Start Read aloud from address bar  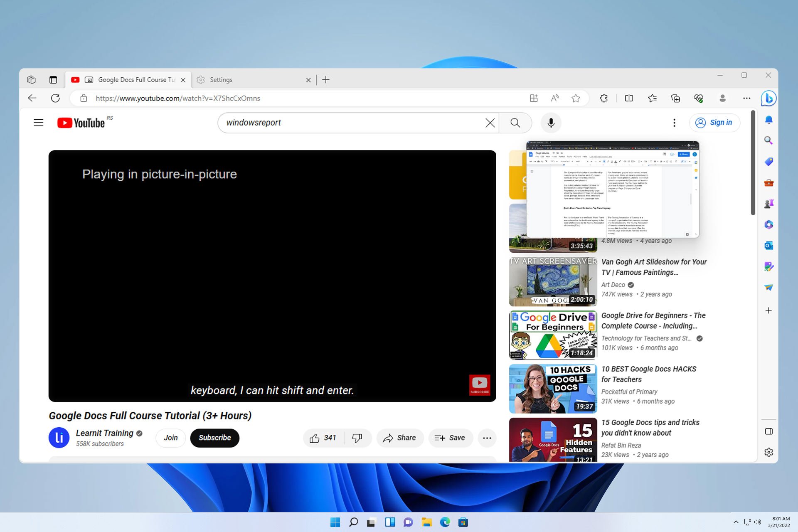[x=555, y=99]
